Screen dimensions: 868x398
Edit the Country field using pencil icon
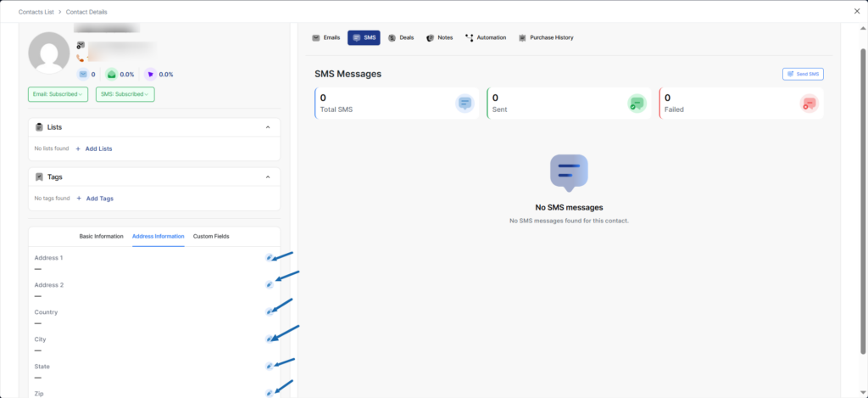point(269,311)
